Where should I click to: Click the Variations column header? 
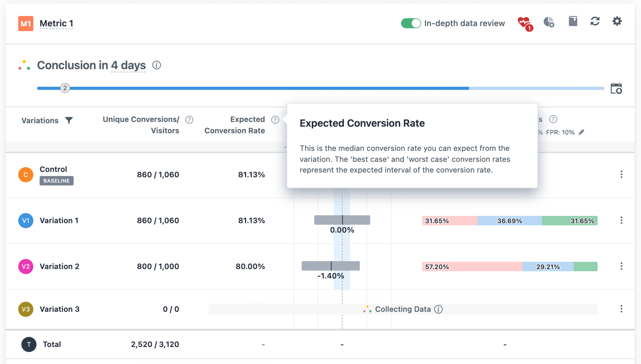coord(40,121)
